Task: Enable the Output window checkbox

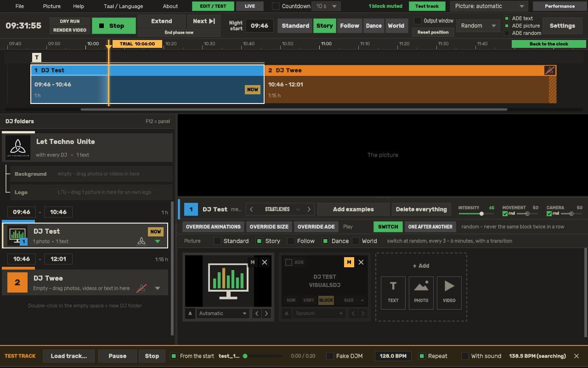Action: tap(418, 21)
